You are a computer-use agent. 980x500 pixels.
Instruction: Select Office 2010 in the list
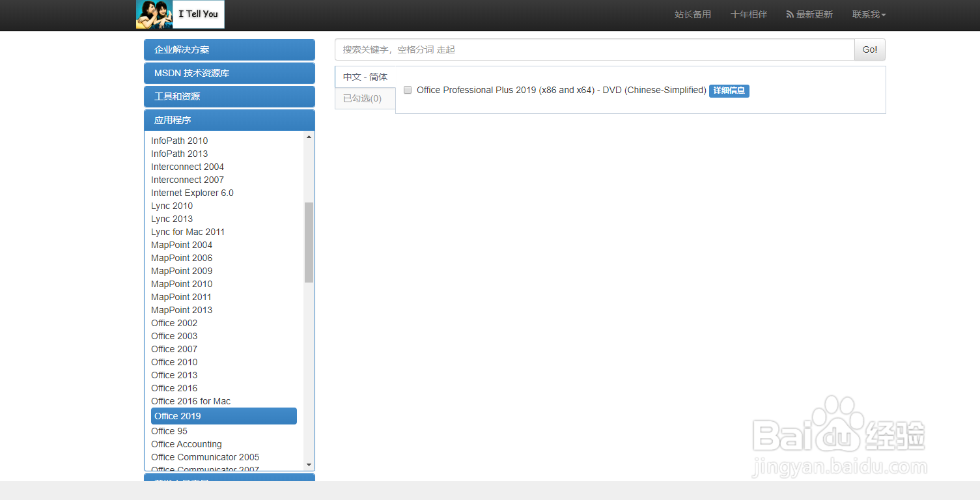(x=175, y=362)
